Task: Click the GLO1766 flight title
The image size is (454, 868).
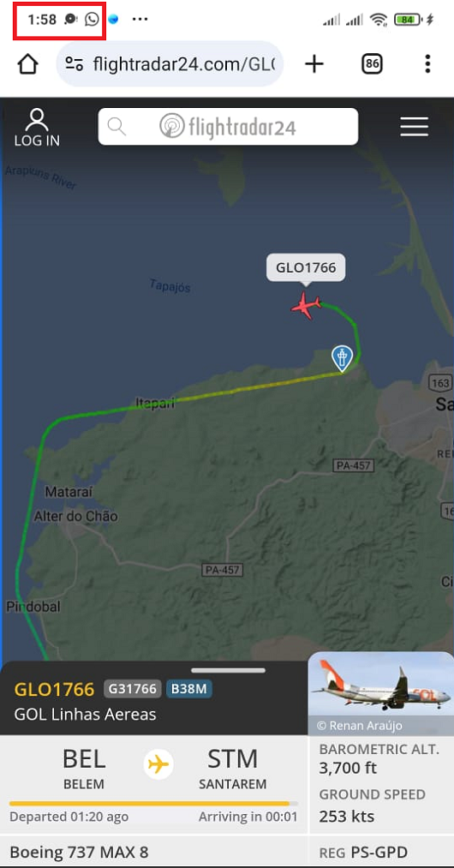Action: (54, 689)
